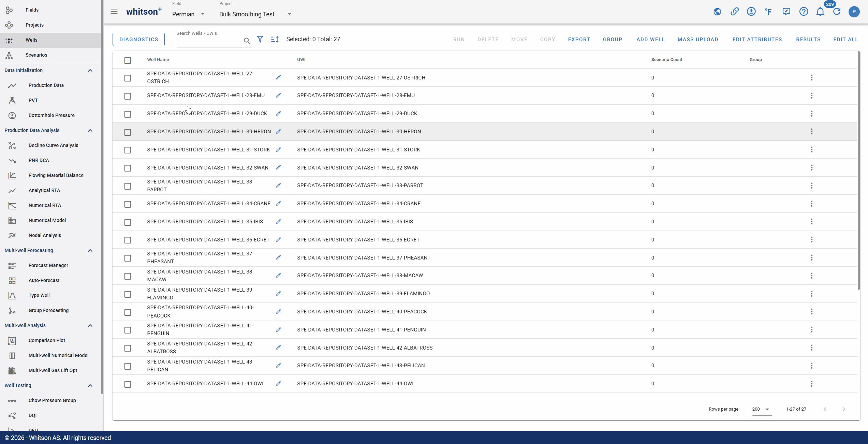Open the Field dropdown showing Permian
The height and width of the screenshot is (444, 868).
[x=188, y=14]
